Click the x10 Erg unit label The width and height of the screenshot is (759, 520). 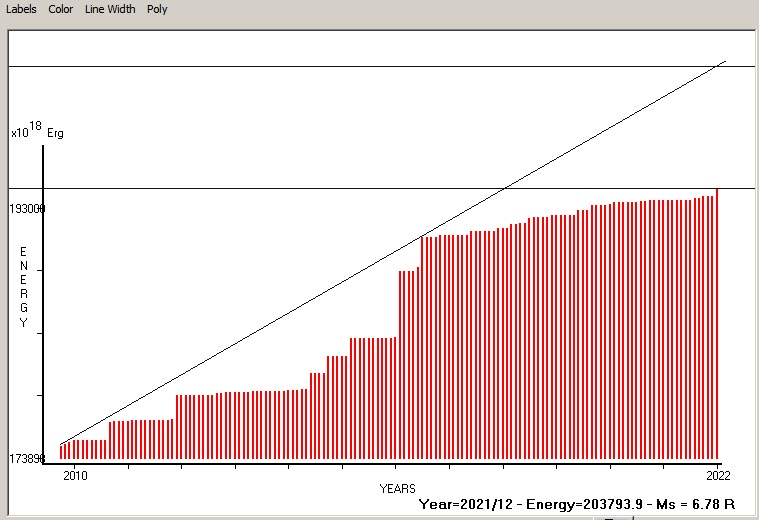(36, 131)
